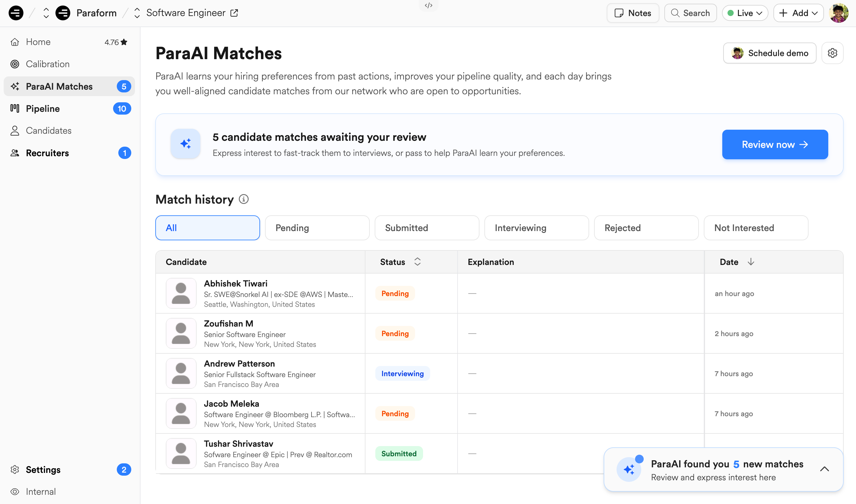Open Tushar Shrivastav's candidate name
This screenshot has height=504, width=856.
(x=238, y=444)
